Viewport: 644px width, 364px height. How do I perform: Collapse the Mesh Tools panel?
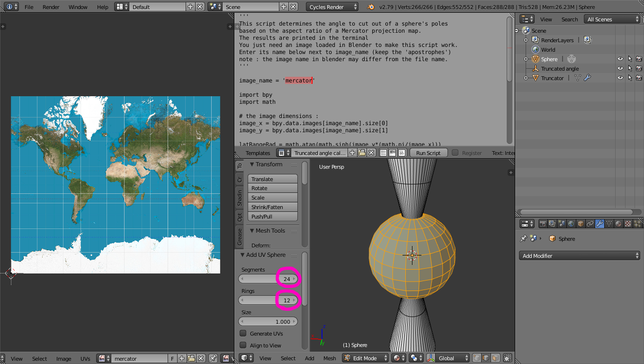tap(252, 231)
